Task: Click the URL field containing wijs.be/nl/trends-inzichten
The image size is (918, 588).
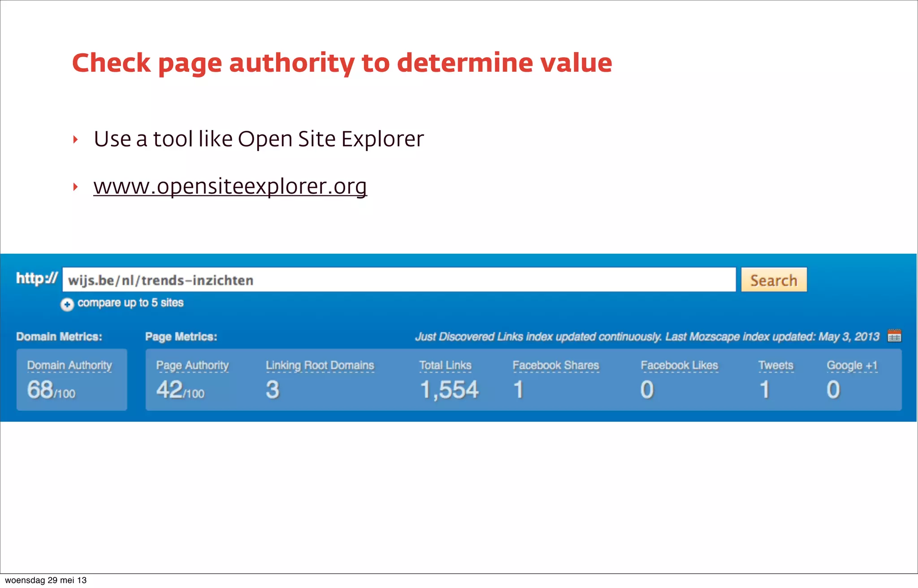Action: click(x=399, y=280)
